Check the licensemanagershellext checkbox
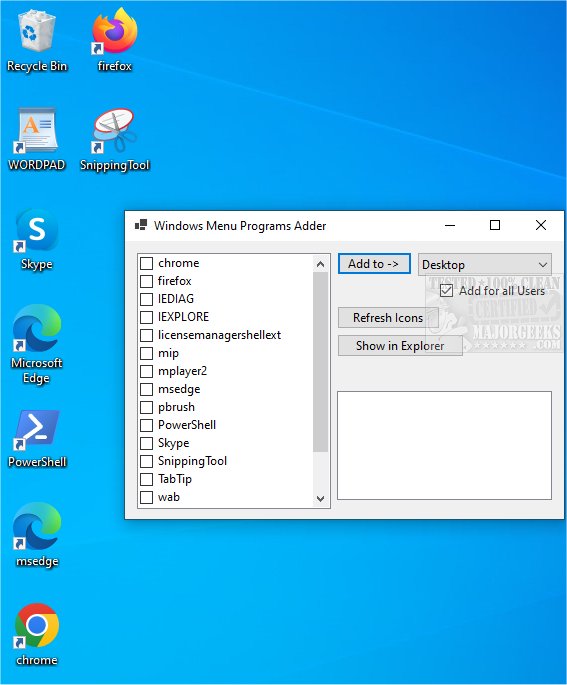567x685 pixels. point(146,336)
